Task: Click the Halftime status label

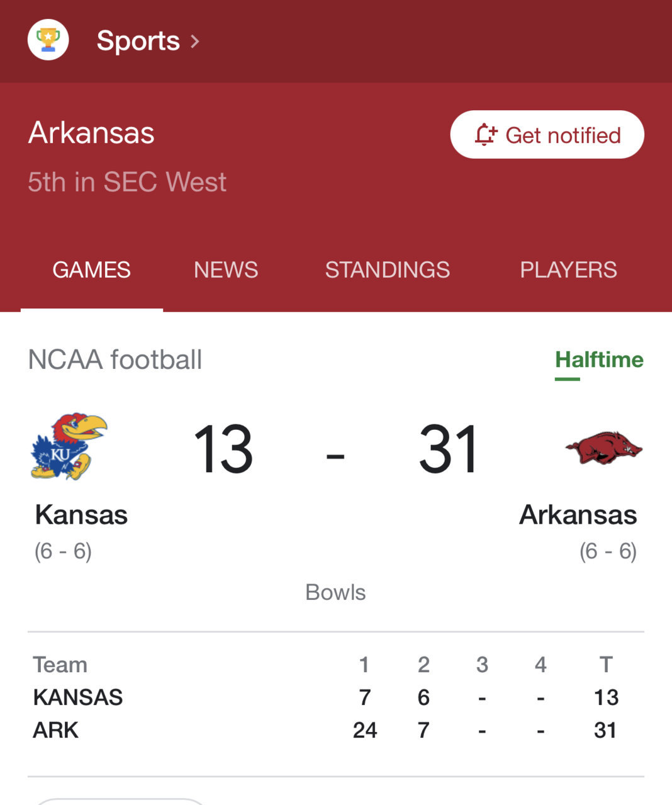Action: coord(599,360)
